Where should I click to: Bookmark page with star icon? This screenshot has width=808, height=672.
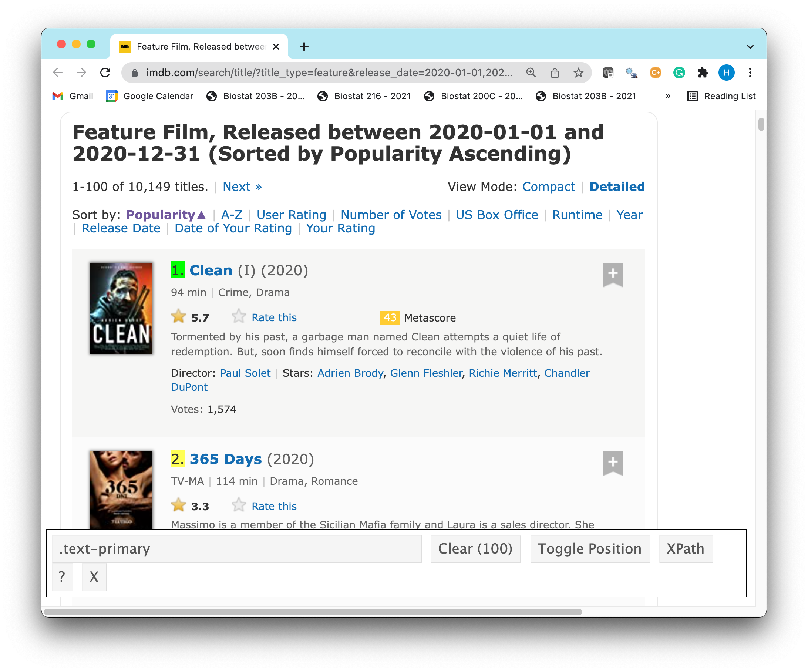pos(578,73)
